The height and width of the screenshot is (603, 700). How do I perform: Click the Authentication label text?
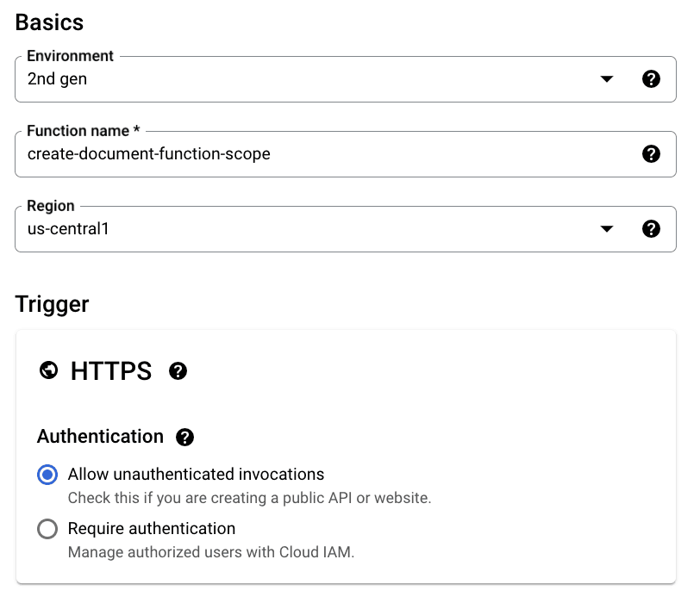100,437
